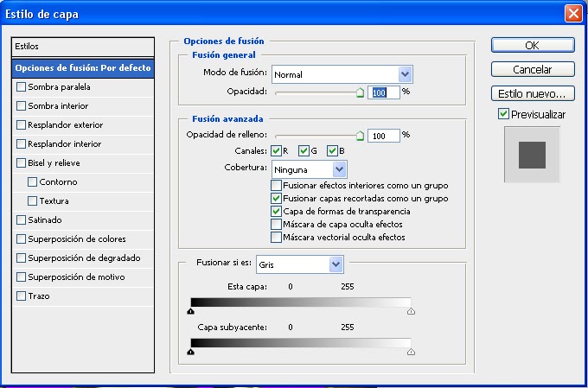Uncheck the G channel checkbox
The height and width of the screenshot is (388, 588).
(304, 151)
